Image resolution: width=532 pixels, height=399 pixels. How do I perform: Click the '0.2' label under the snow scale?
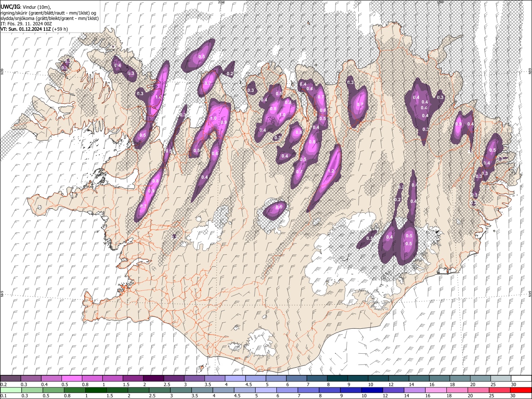3,384
